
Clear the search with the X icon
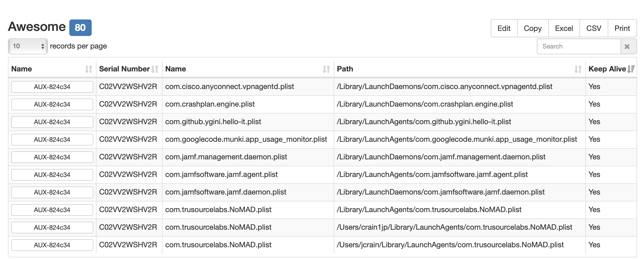[627, 47]
